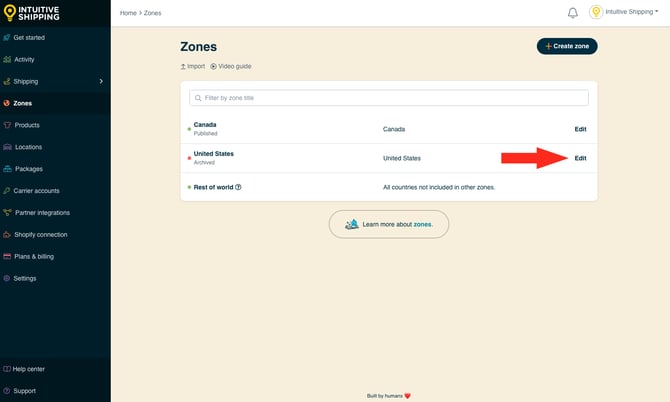Viewport: 670px width, 402px height.
Task: Click the search magnifier icon
Action: (198, 98)
